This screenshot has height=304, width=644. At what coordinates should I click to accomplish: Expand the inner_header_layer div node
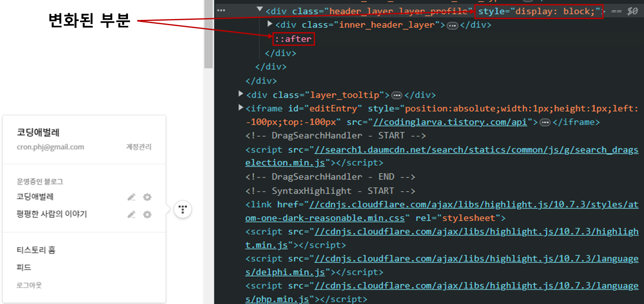270,24
